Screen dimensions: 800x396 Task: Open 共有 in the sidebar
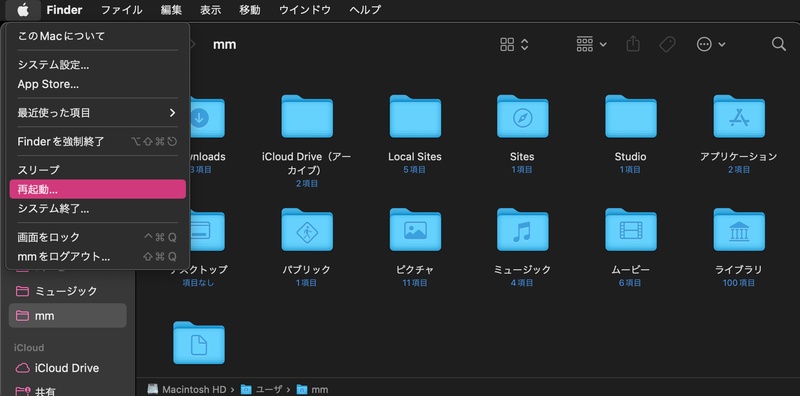tap(67, 391)
